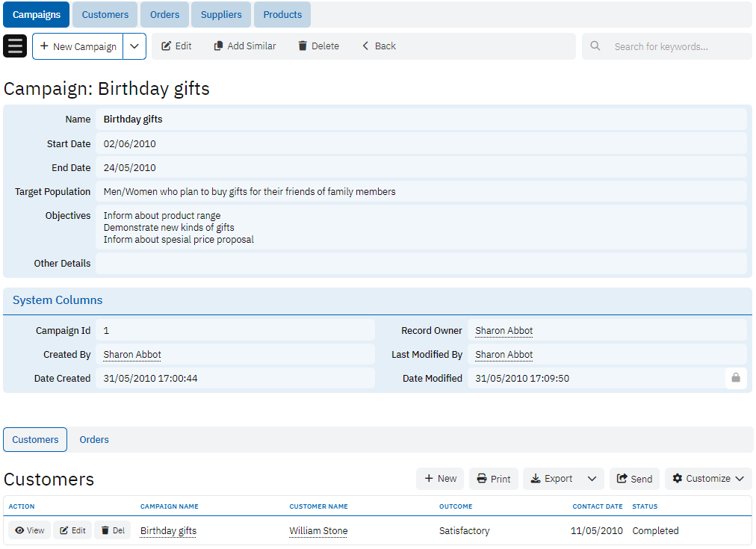Open the hamburger main menu
Image resolution: width=756 pixels, height=549 pixels.
(15, 46)
